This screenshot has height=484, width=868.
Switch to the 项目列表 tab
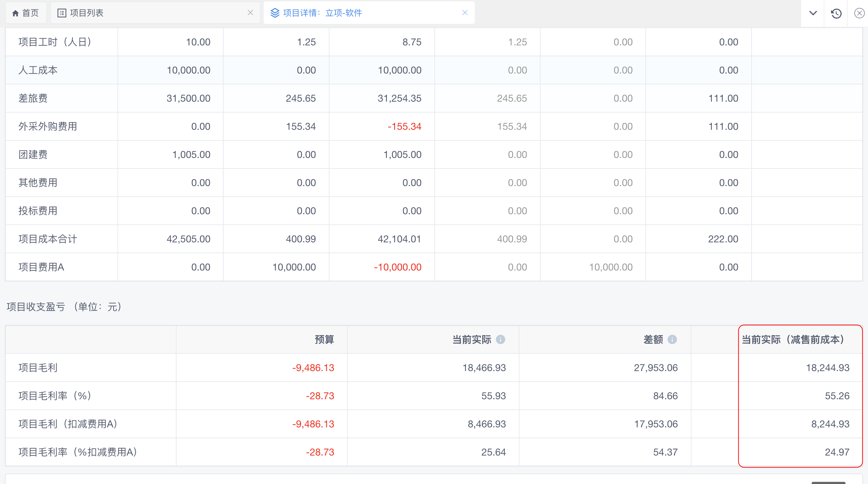click(x=87, y=13)
